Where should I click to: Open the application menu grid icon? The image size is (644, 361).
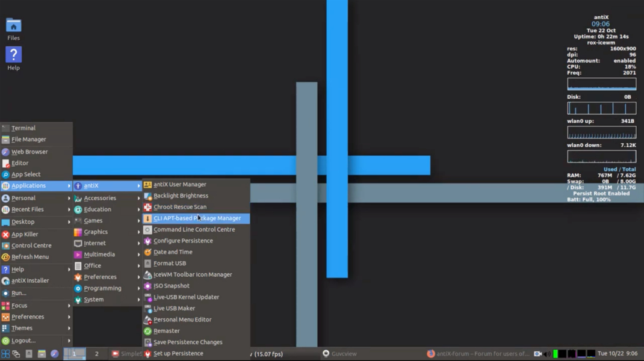pyautogui.click(x=5, y=354)
